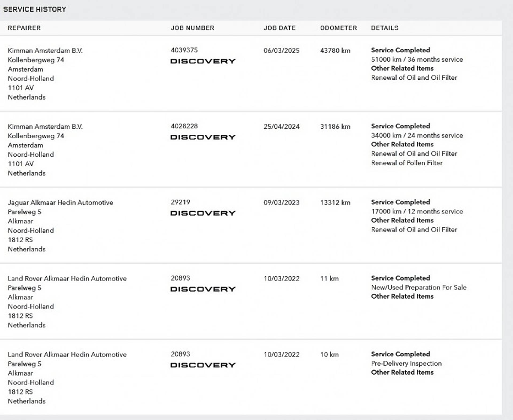The width and height of the screenshot is (513, 420).
Task: Select the Job Date column header
Action: 279,28
